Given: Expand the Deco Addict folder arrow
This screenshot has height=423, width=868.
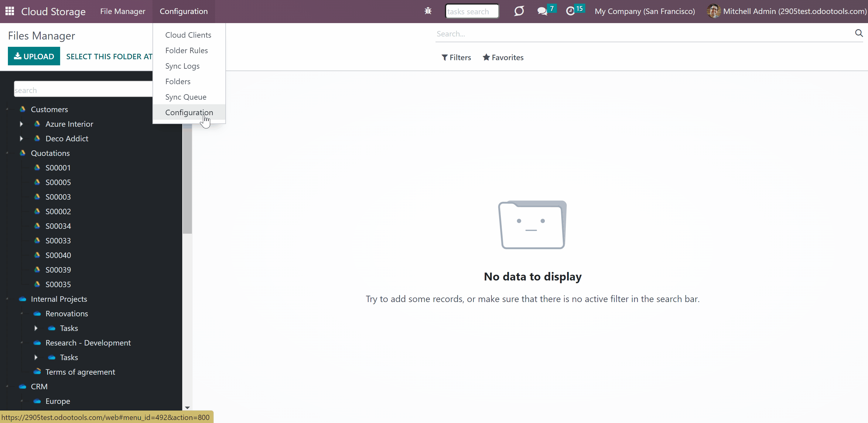Looking at the screenshot, I should (x=21, y=138).
